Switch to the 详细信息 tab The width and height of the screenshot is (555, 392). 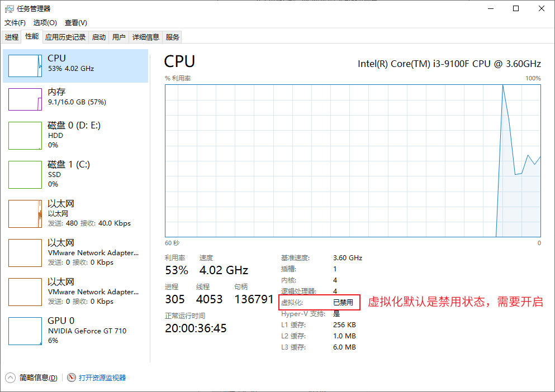145,37
